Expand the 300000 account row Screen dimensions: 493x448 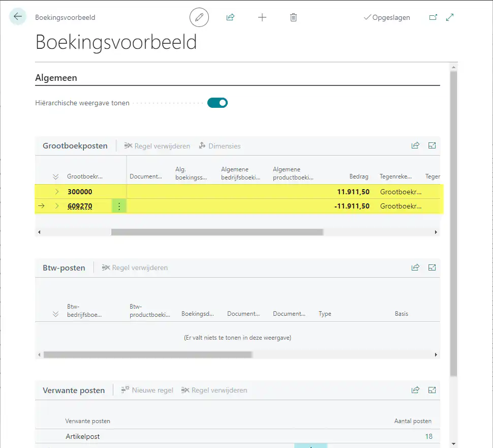click(57, 192)
